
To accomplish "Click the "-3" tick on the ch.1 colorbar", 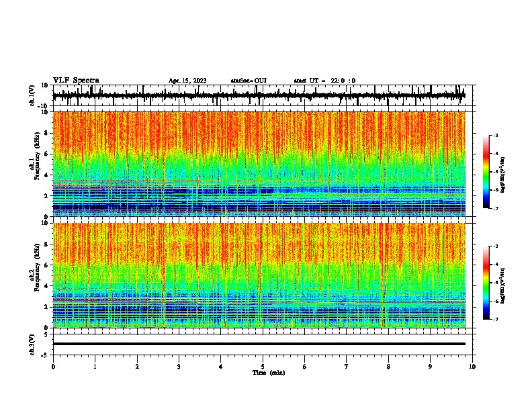I will point(496,136).
